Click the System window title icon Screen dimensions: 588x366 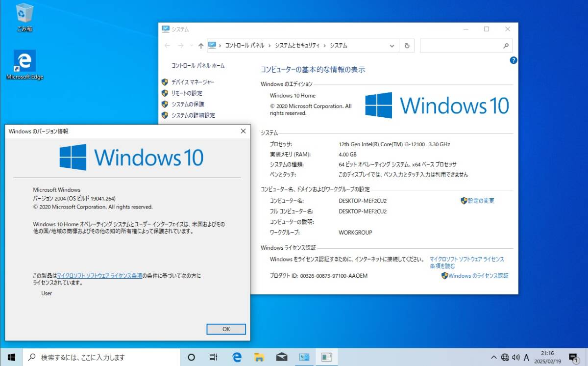pos(166,29)
